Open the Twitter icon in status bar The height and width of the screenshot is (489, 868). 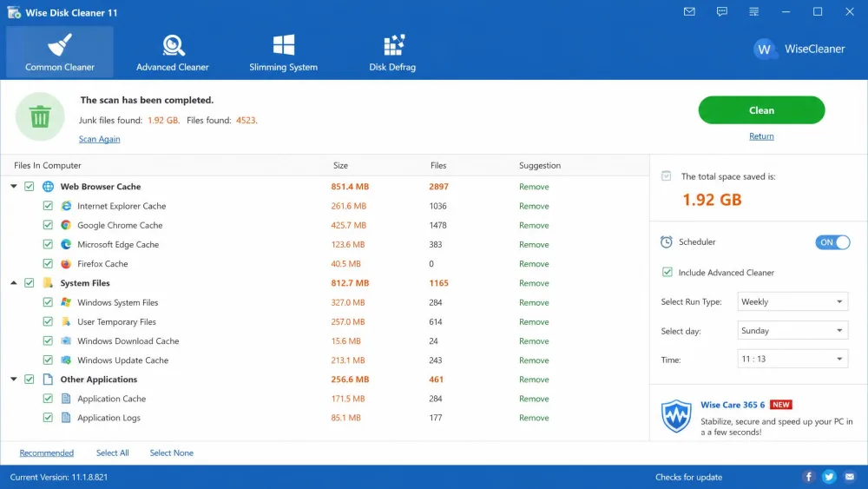(x=829, y=477)
